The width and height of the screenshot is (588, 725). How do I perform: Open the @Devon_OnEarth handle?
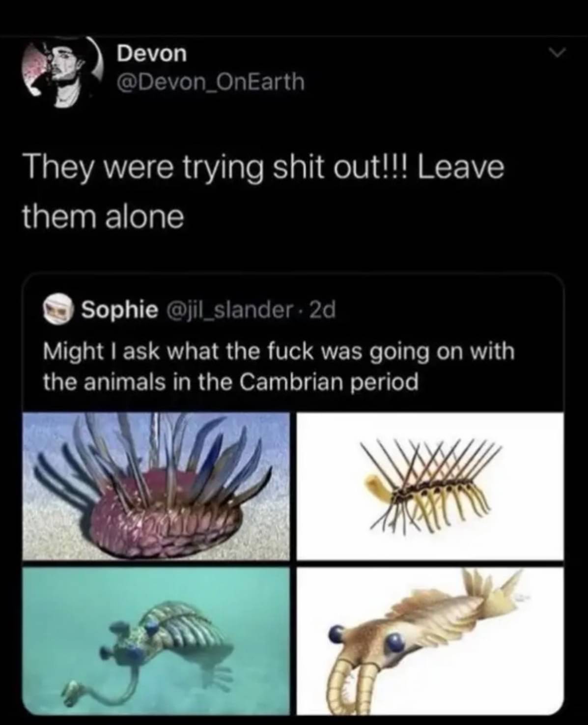click(210, 82)
